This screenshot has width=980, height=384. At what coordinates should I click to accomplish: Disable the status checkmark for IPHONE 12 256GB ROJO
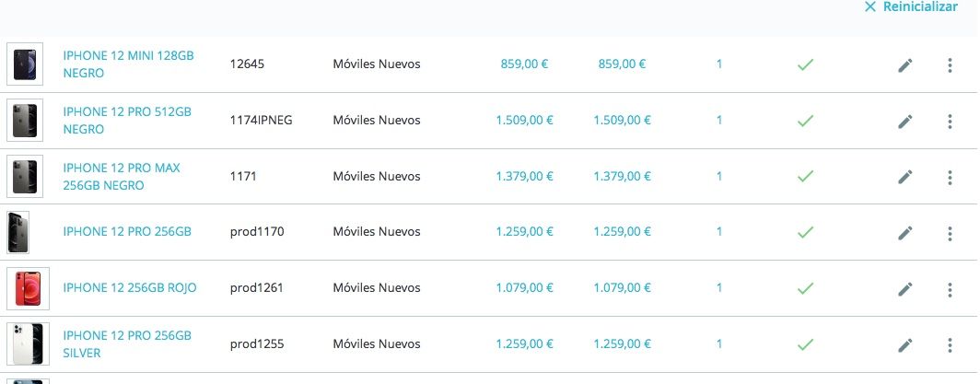805,288
